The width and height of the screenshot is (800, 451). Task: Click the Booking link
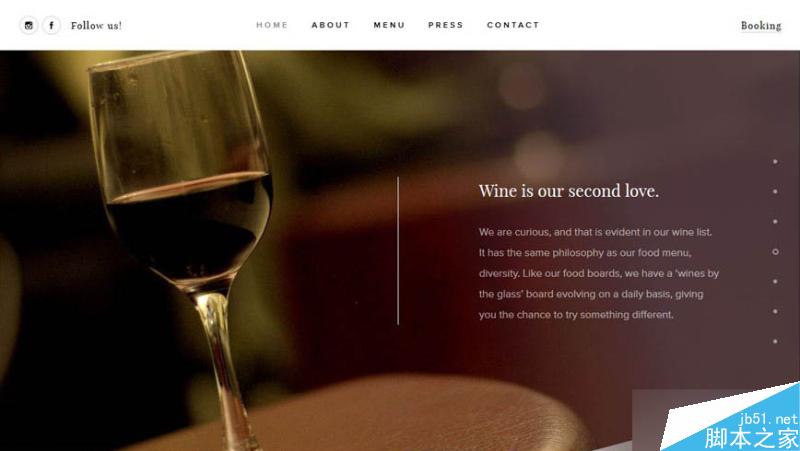coord(761,26)
